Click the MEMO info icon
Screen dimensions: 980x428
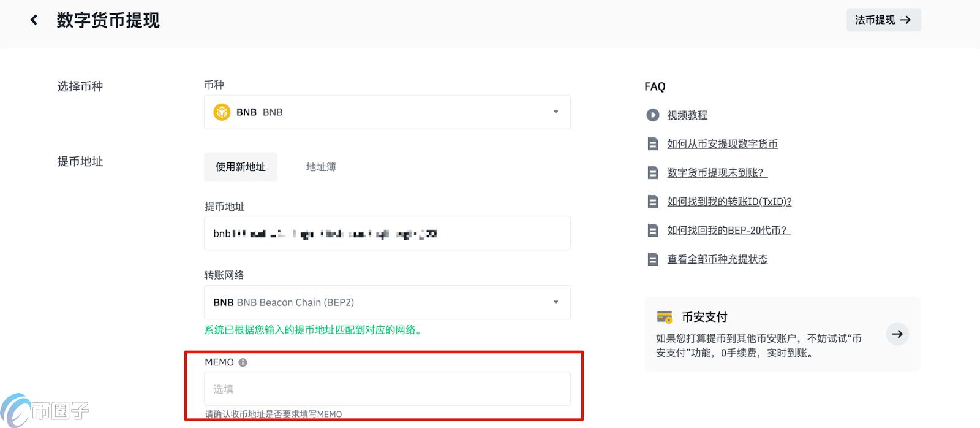tap(243, 362)
